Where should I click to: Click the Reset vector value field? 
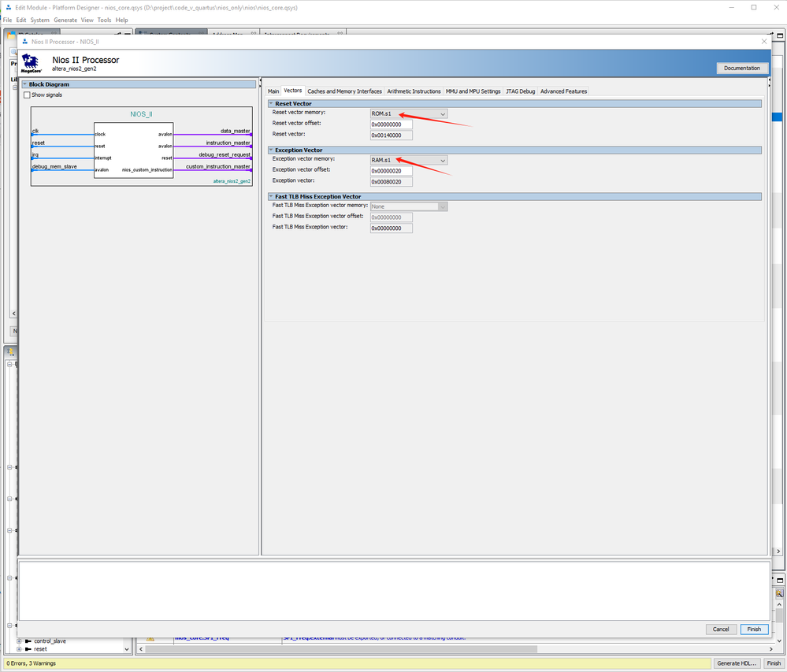pyautogui.click(x=391, y=136)
